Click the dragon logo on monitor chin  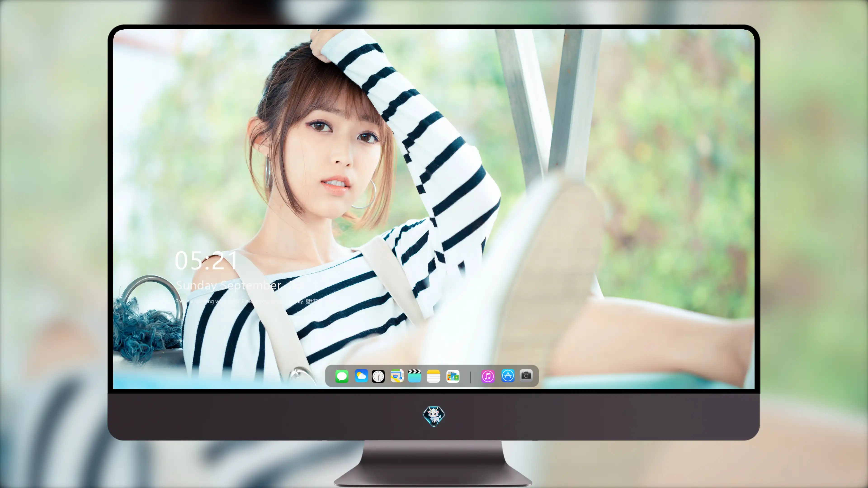coord(434,416)
